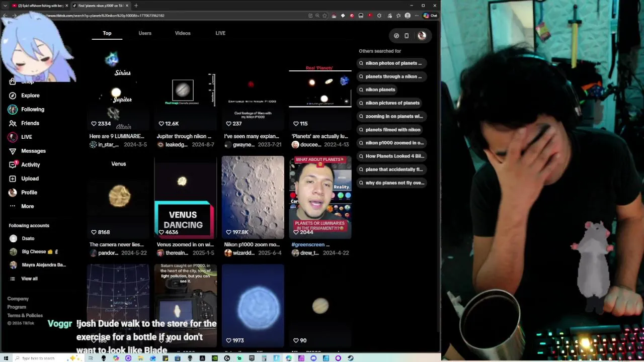The image size is (644, 362).
Task: Switch to the LIVE results tab
Action: click(220, 33)
